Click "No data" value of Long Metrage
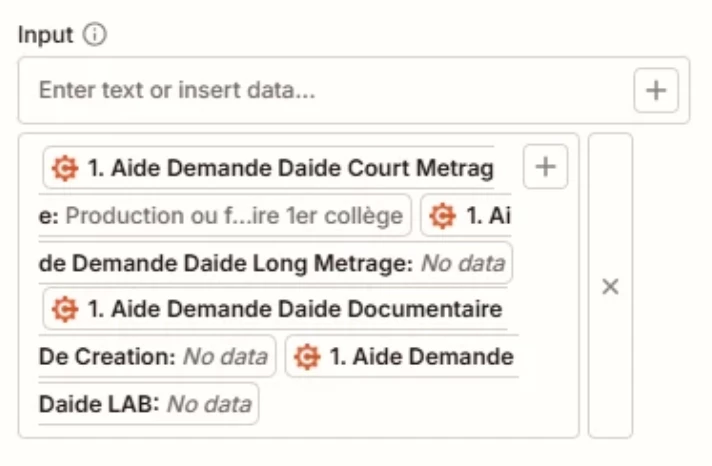The height and width of the screenshot is (466, 712). [x=462, y=263]
